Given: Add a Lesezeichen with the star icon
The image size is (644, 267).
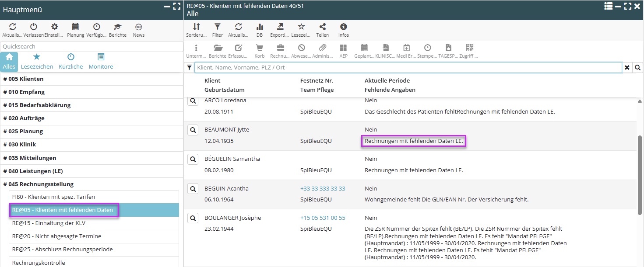Looking at the screenshot, I should (301, 27).
